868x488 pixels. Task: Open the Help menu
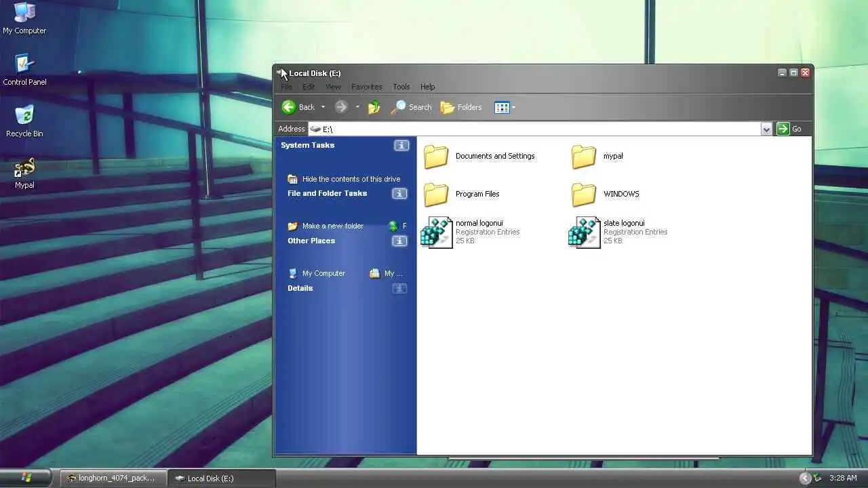(427, 87)
